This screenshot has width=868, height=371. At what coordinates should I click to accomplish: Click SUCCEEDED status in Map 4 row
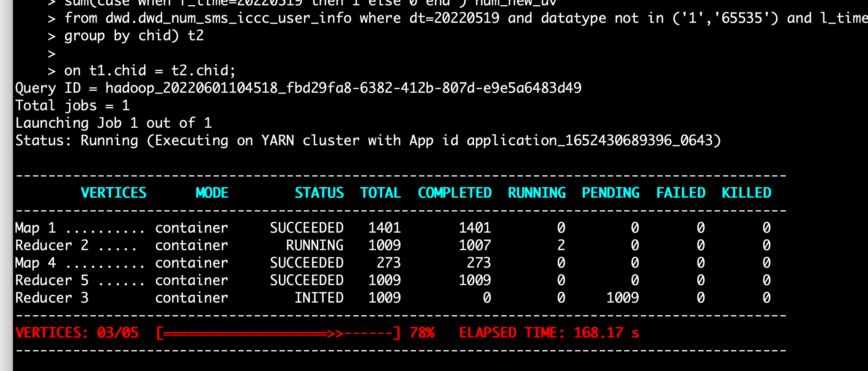coord(307,263)
